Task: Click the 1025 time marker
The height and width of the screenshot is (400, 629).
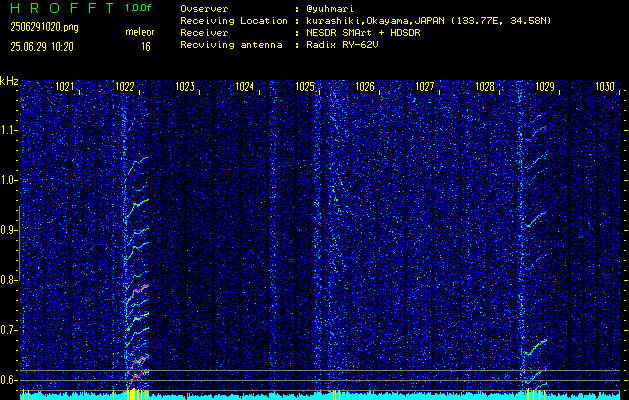Action: (x=305, y=87)
